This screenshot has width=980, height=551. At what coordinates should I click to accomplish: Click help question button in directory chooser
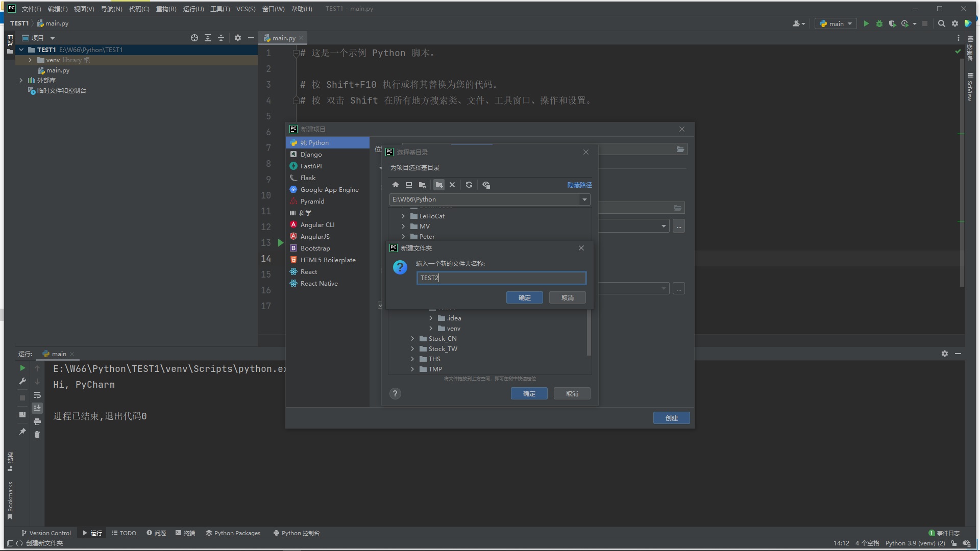point(395,393)
